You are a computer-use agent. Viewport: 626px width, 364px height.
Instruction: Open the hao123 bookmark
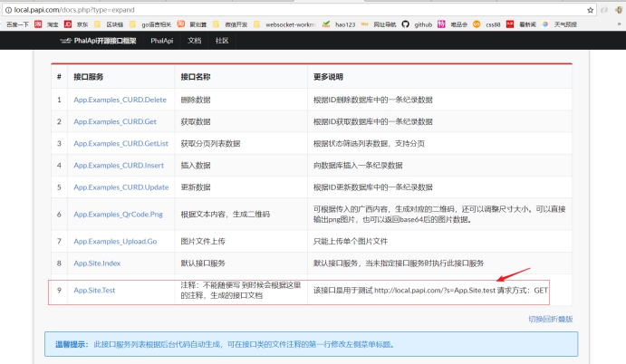[x=339, y=24]
